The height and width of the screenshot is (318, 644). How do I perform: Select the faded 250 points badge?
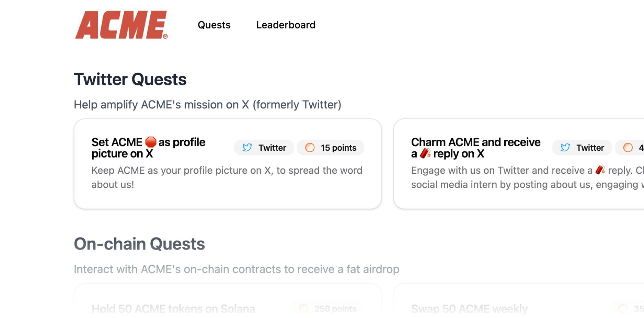click(x=328, y=308)
